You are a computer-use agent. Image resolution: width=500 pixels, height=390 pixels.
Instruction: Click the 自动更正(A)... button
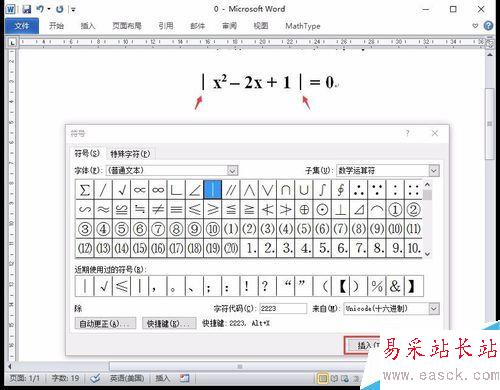105,323
